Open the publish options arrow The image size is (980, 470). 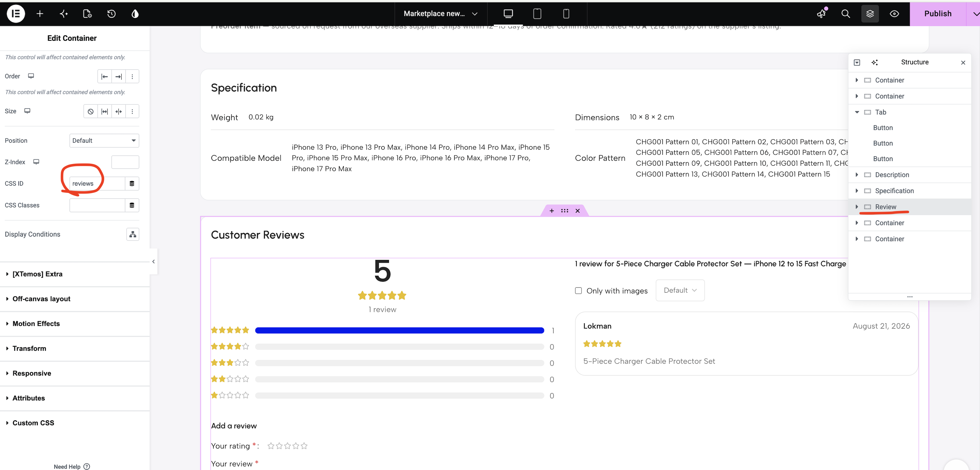pyautogui.click(x=974, y=14)
